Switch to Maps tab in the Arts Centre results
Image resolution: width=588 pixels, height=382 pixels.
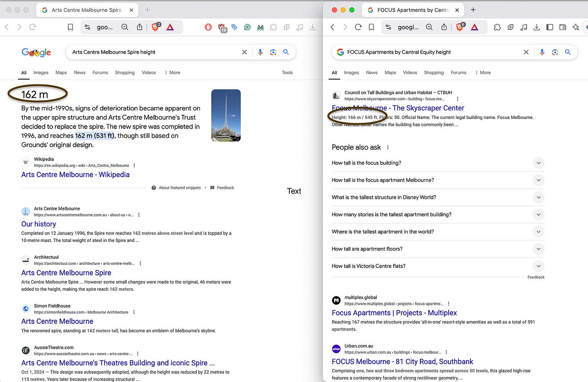click(x=61, y=72)
